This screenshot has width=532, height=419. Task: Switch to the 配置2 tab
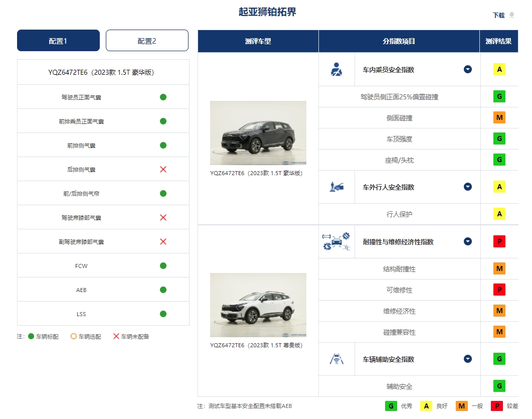147,41
